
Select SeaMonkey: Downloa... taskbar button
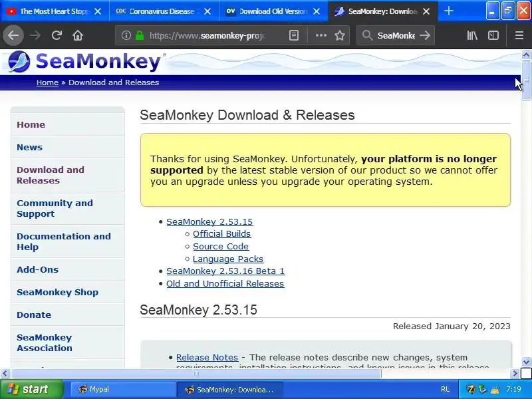pos(229,389)
